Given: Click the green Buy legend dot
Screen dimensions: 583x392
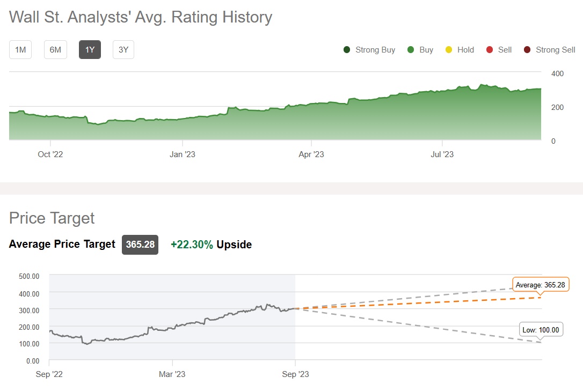Looking at the screenshot, I should tap(411, 50).
